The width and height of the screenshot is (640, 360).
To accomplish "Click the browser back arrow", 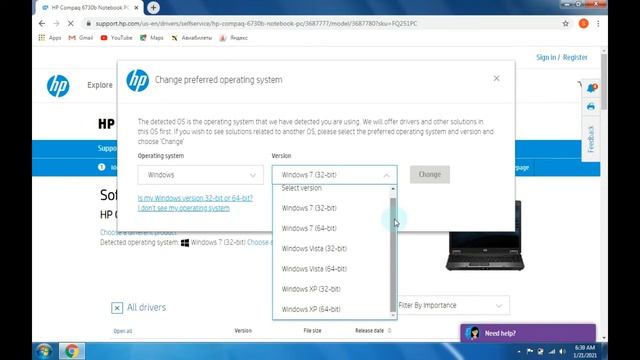I will click(x=42, y=24).
